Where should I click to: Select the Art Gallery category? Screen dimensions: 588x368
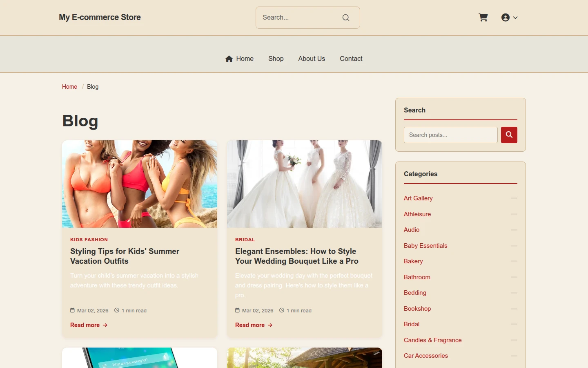click(418, 198)
